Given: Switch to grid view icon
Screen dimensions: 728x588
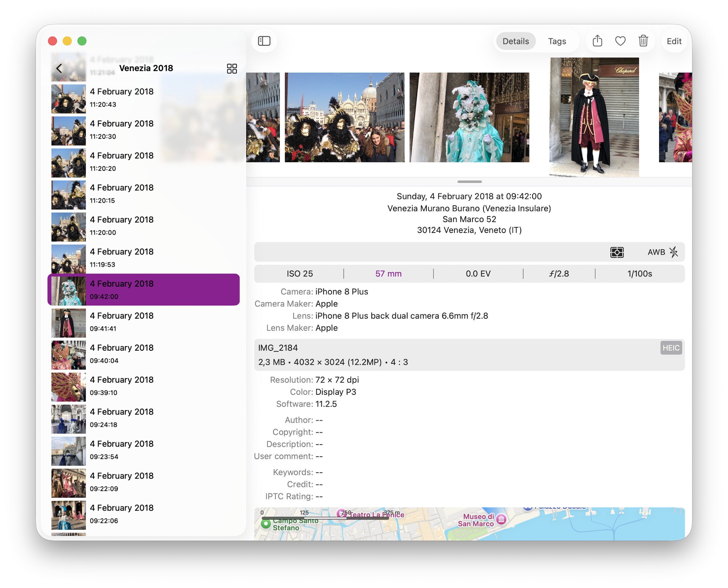Looking at the screenshot, I should (x=232, y=69).
